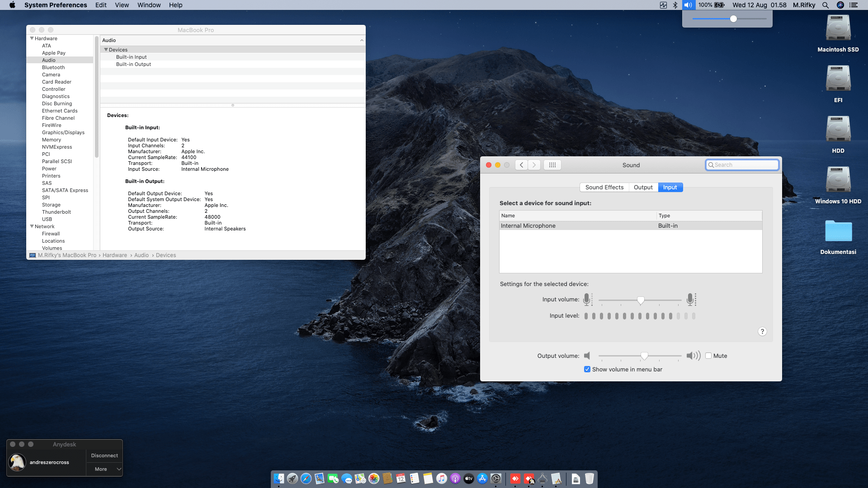Click the Input volume slider
This screenshot has width=868, height=488.
click(x=640, y=300)
